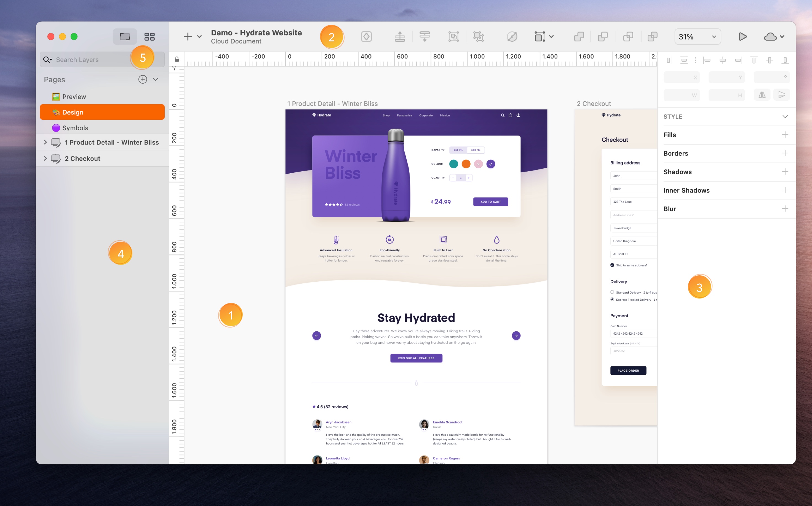This screenshot has width=812, height=506.
Task: Click the ADD TO CART button
Action: (490, 202)
